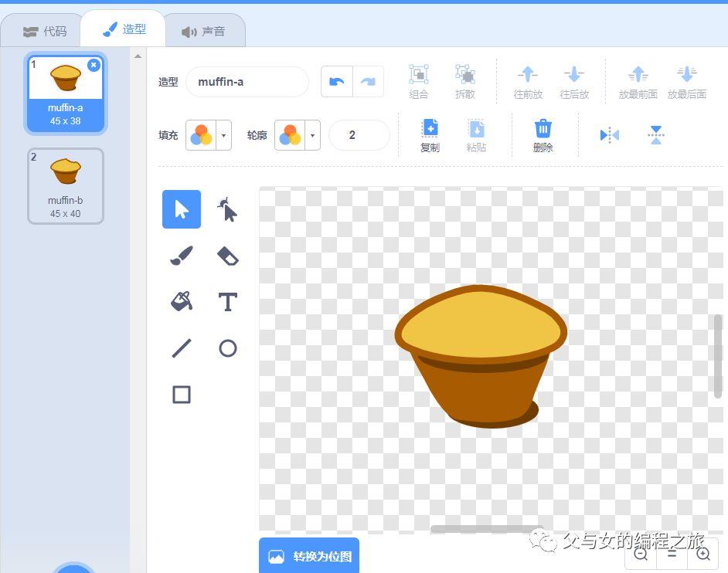Zoom in on the canvas
Image resolution: width=728 pixels, height=573 pixels.
(703, 554)
